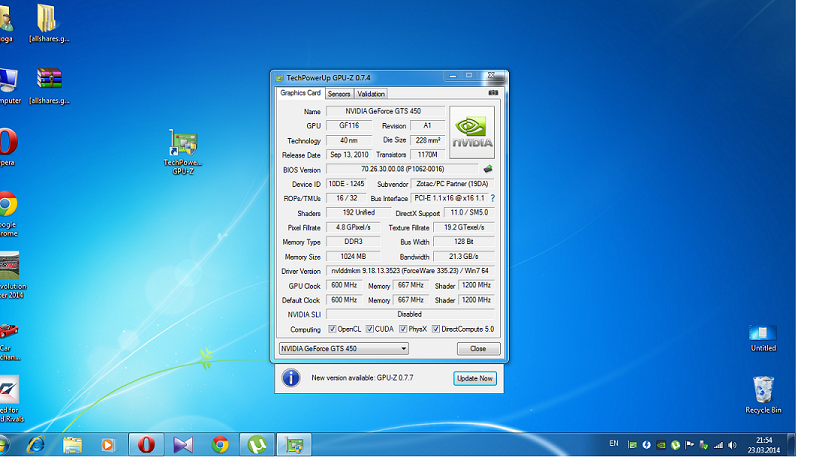Click the EN language indicator
Screen dimensions: 813x457
click(614, 444)
